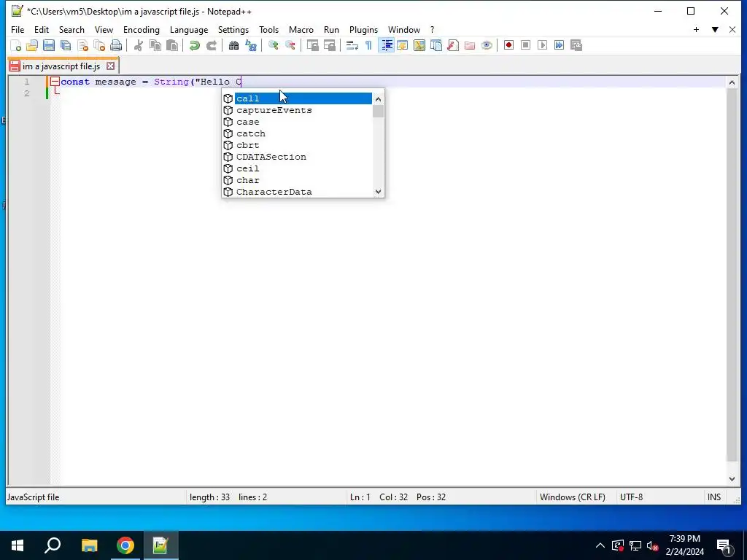
Task: Zoom out of the editor text
Action: tap(290, 45)
